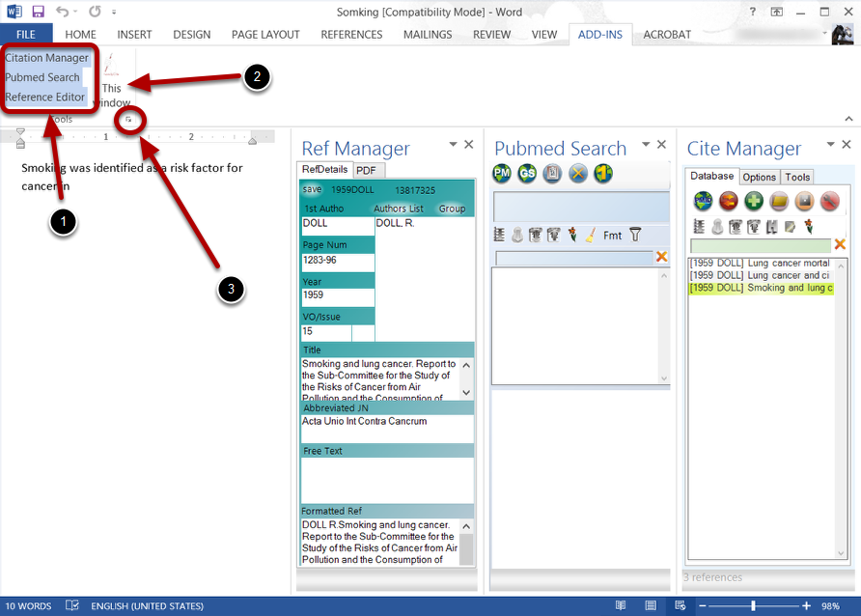
Task: Switch to the Options tab in Cite Manager
Action: point(759,177)
